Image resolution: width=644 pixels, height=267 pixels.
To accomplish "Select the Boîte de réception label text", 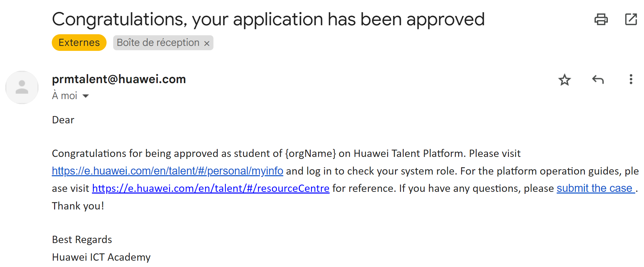I will (x=158, y=43).
